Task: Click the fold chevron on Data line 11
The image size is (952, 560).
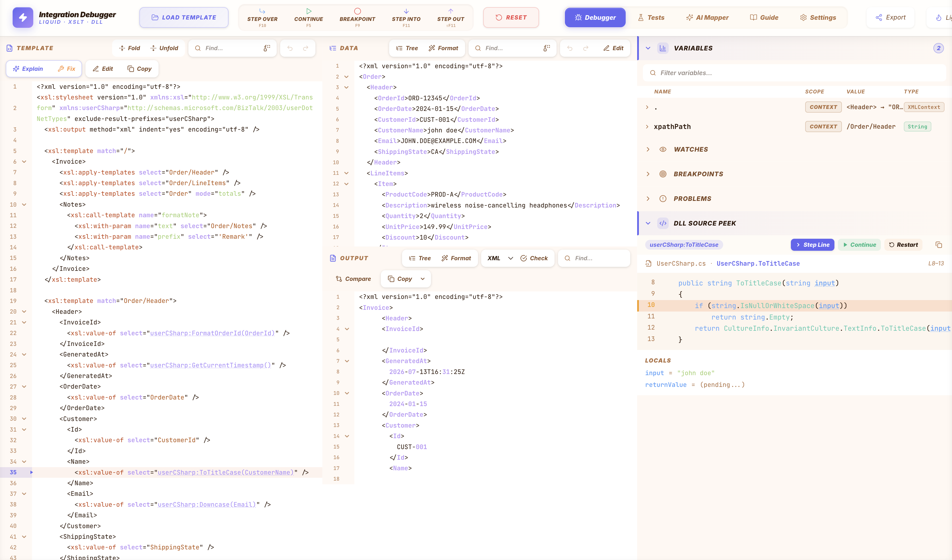Action: pos(346,173)
